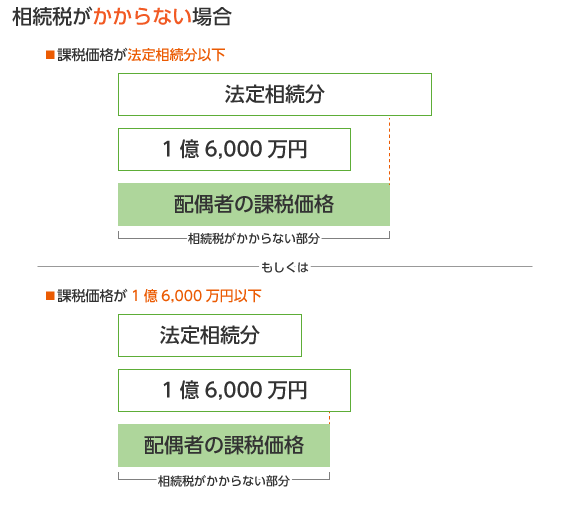Click the もしくは divider text
The height and width of the screenshot is (512, 570).
tap(285, 267)
